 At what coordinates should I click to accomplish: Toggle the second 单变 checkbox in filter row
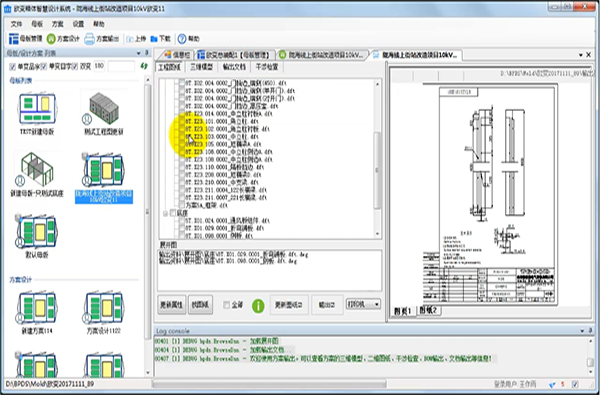tap(44, 67)
